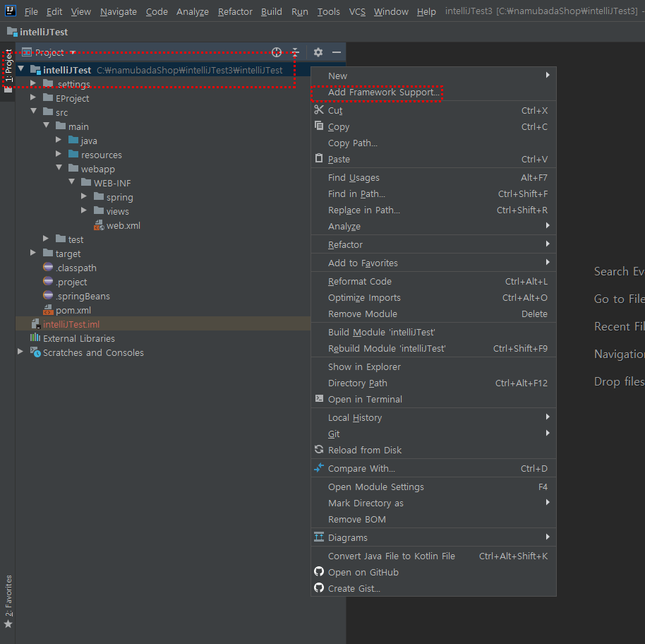This screenshot has height=644, width=645.
Task: Click the java source folder icon
Action: click(x=73, y=140)
